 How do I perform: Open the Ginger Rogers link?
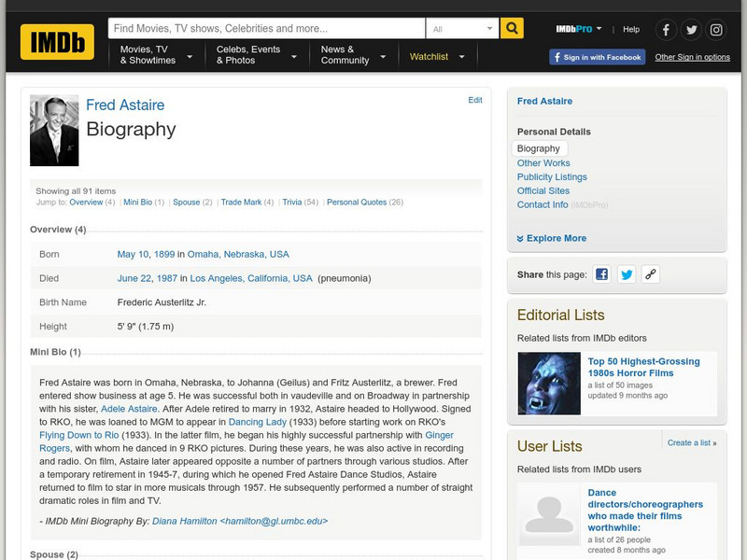click(438, 435)
